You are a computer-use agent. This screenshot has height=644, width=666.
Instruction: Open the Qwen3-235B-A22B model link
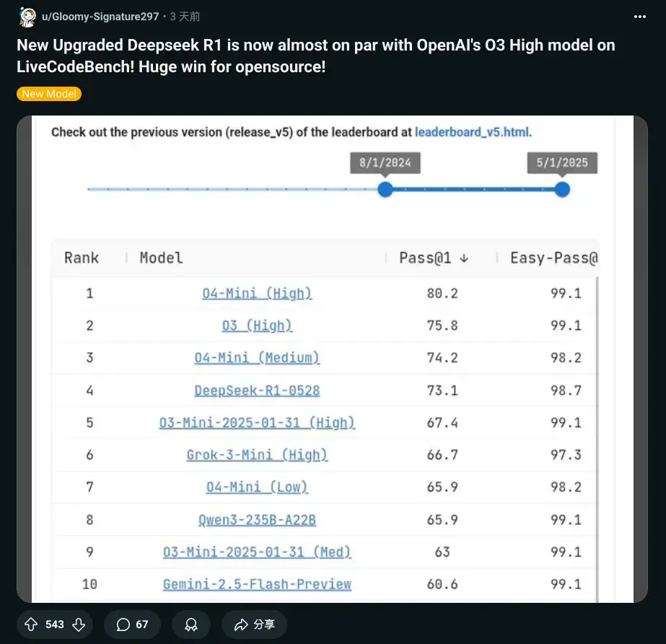pos(257,520)
